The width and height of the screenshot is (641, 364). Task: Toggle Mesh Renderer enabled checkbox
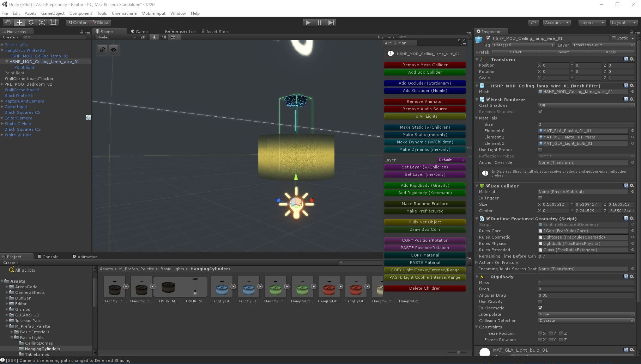(488, 99)
